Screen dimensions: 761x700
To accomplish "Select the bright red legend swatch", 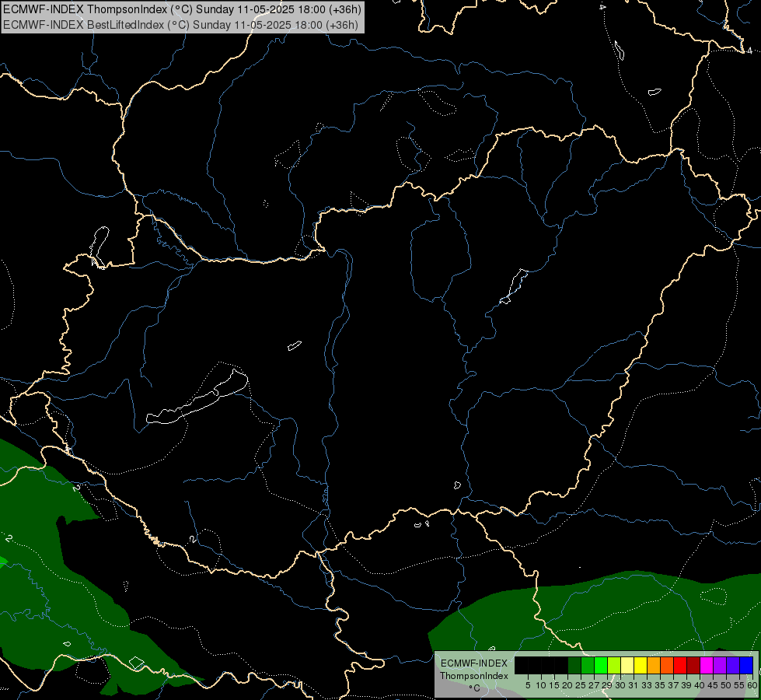I will tap(680, 665).
